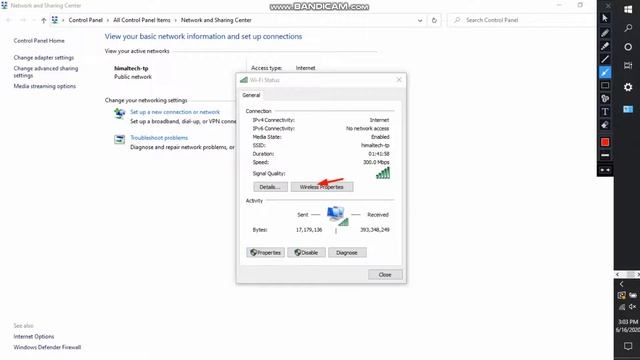This screenshot has height=360, width=640.
Task: Click the Troubleshoot problems icon
Action: point(119,139)
